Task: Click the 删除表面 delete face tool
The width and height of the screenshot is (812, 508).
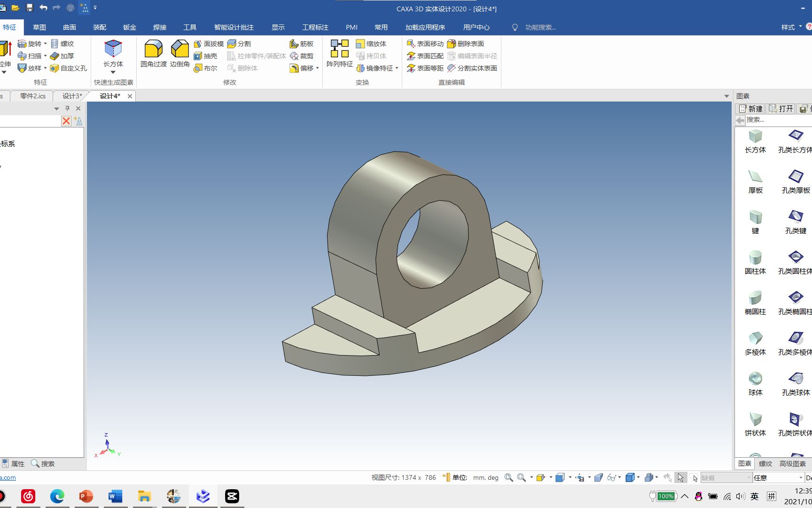Action: coord(466,44)
